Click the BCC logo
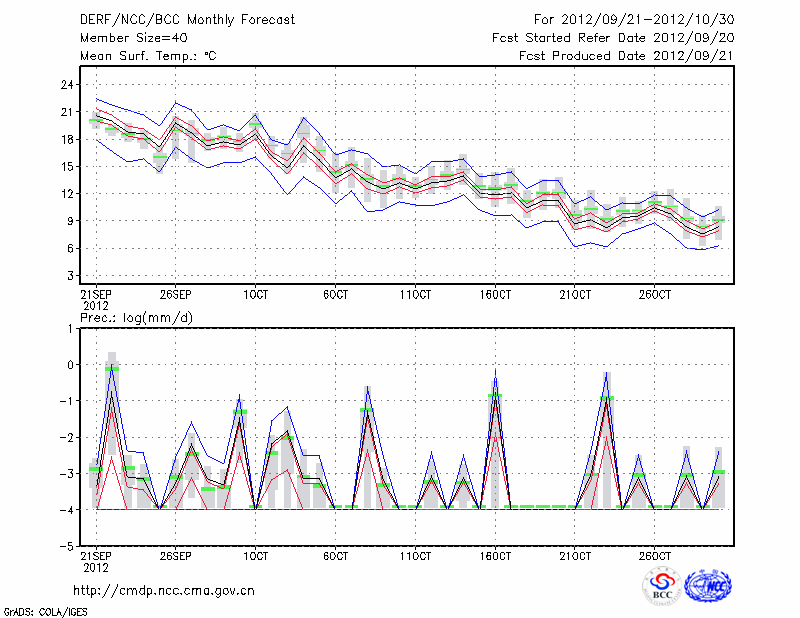This screenshot has height=618, width=800. (662, 586)
